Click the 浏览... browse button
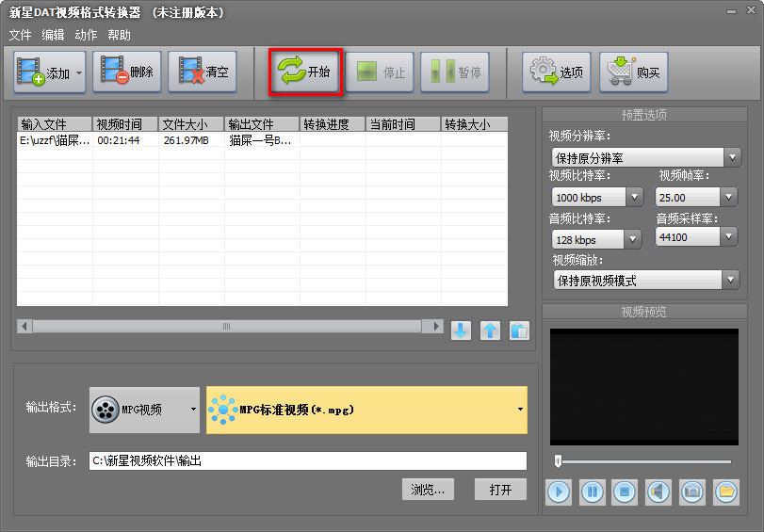The width and height of the screenshot is (764, 532). (428, 489)
